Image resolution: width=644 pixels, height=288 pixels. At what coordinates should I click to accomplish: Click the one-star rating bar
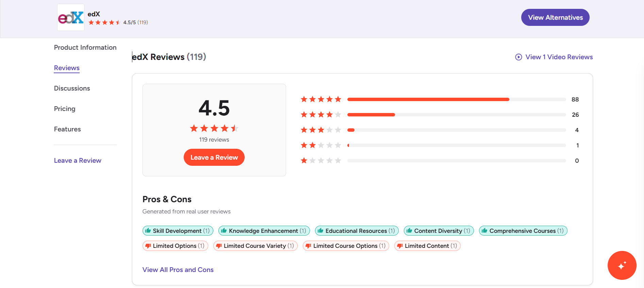[x=457, y=161]
